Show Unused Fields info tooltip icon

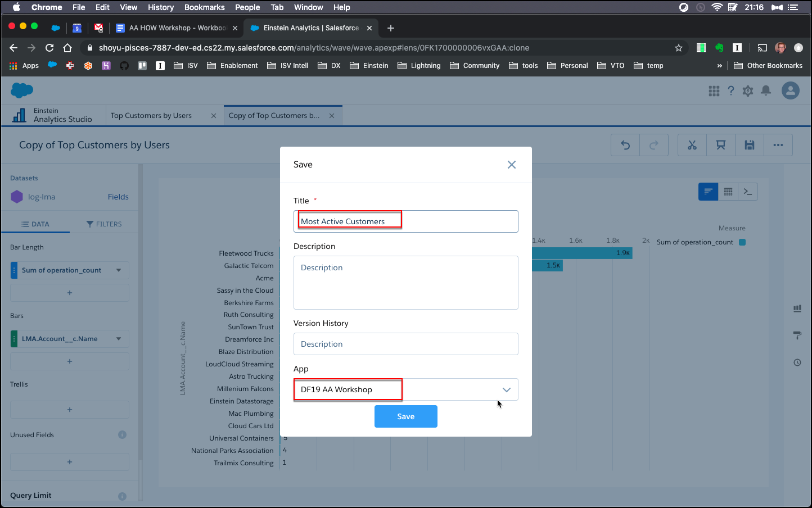122,435
